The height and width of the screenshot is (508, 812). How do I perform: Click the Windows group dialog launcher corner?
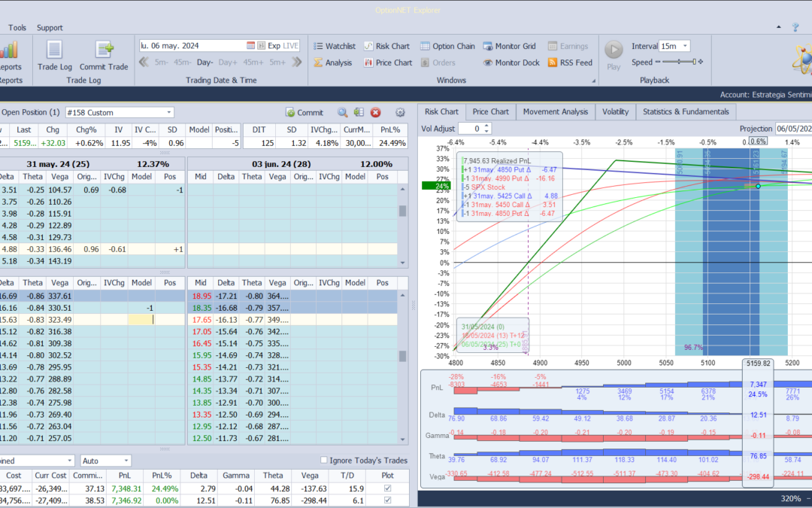(593, 81)
